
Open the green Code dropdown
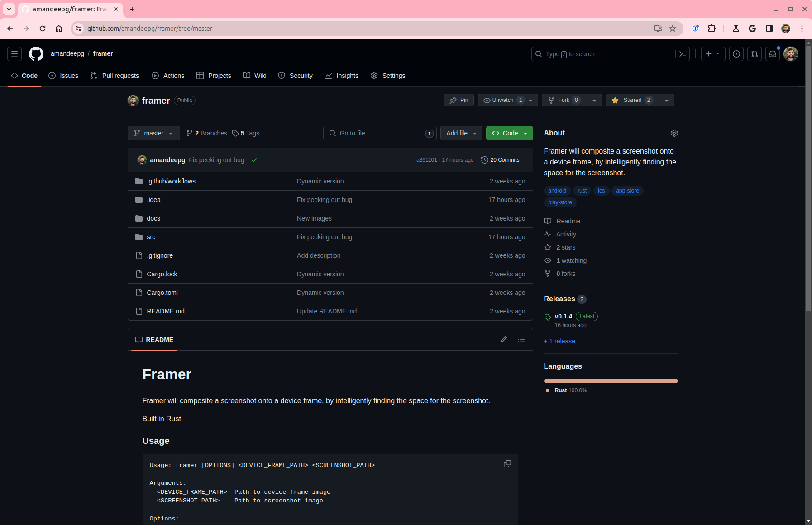point(510,133)
